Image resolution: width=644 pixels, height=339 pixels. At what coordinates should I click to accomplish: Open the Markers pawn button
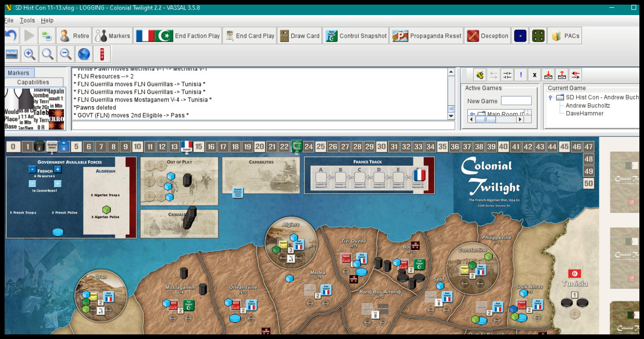point(112,35)
